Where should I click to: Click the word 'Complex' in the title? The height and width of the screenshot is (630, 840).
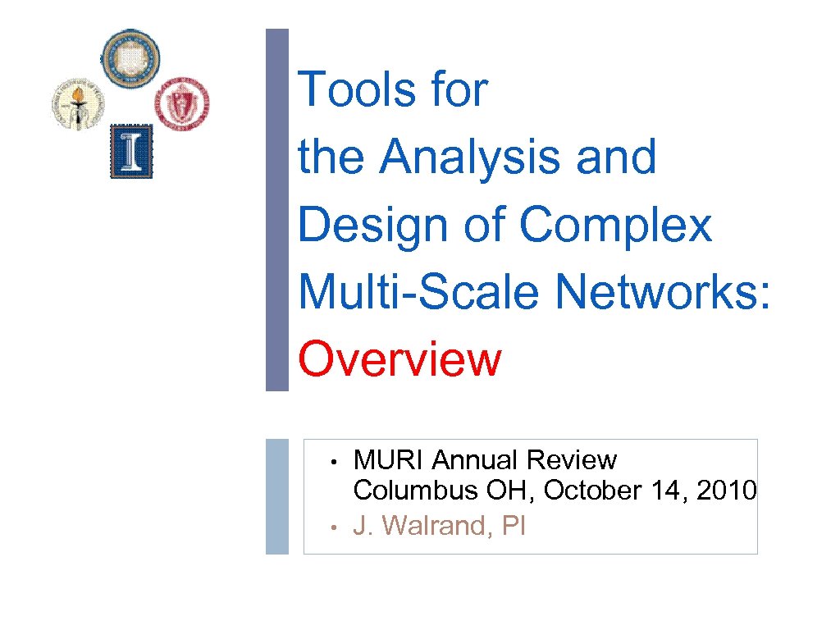click(616, 224)
